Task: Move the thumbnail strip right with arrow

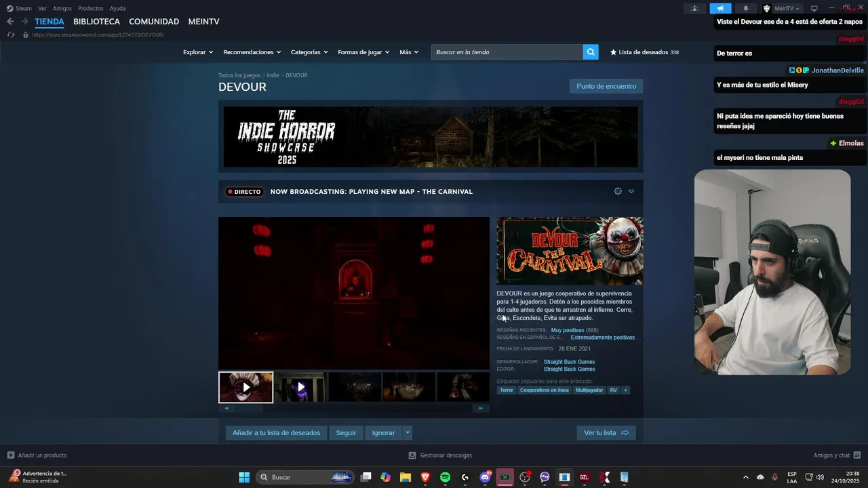Action: pyautogui.click(x=481, y=408)
